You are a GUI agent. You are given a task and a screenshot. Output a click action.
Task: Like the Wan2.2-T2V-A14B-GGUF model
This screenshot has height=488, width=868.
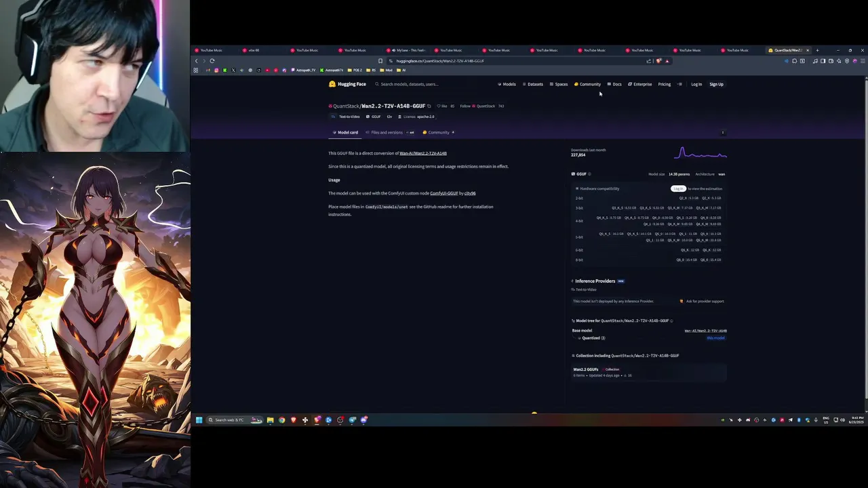442,106
